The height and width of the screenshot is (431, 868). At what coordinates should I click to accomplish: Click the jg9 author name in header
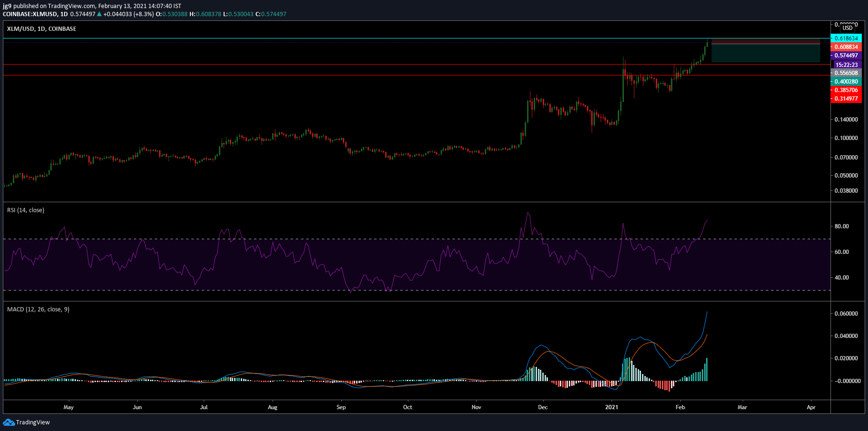[7, 6]
